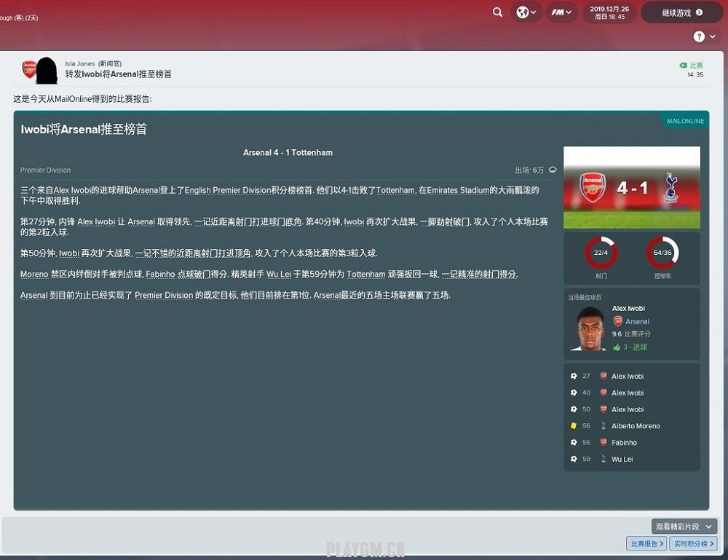Click the date 2019.12月.26 display
The image size is (728, 560).
point(609,12)
